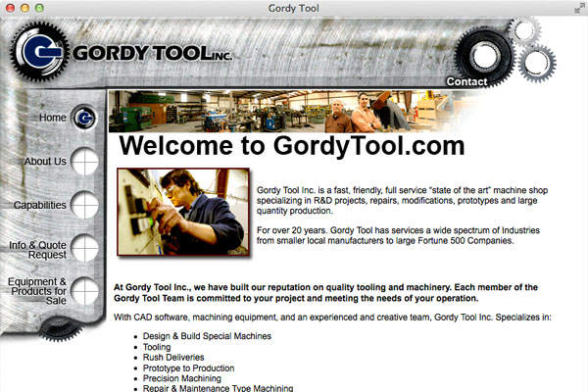Click the crosshair circle beside Info & Quote Request

(x=84, y=248)
